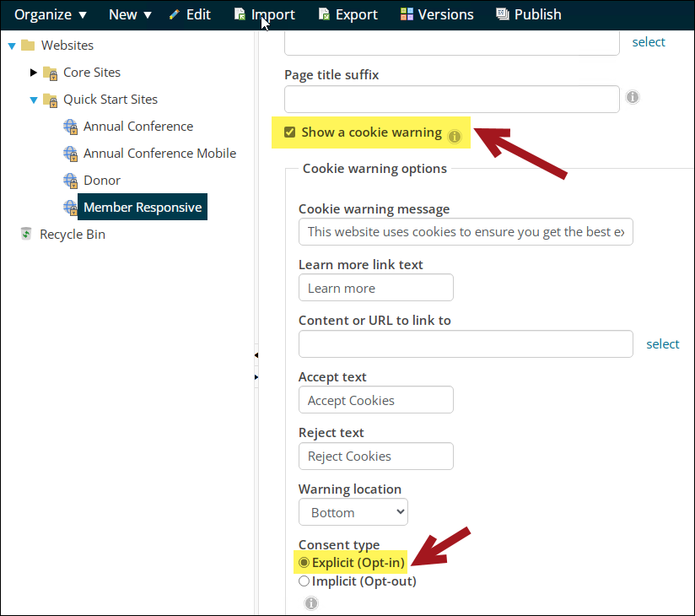Click the Export document icon

(x=324, y=14)
